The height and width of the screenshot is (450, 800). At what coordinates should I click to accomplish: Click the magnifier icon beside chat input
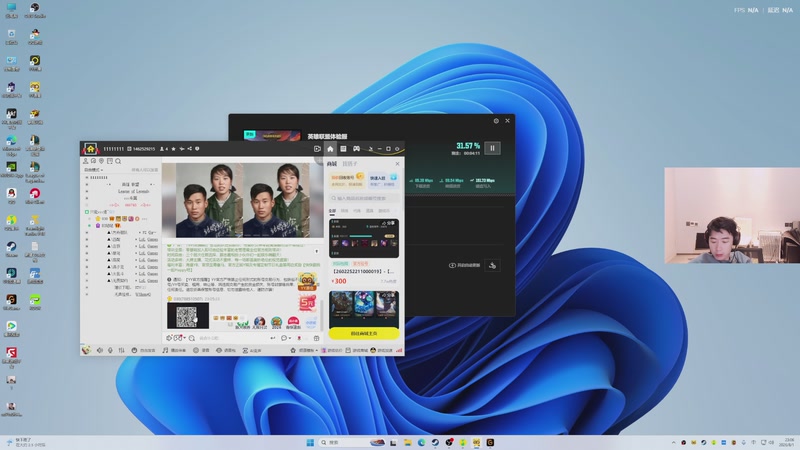[192, 338]
